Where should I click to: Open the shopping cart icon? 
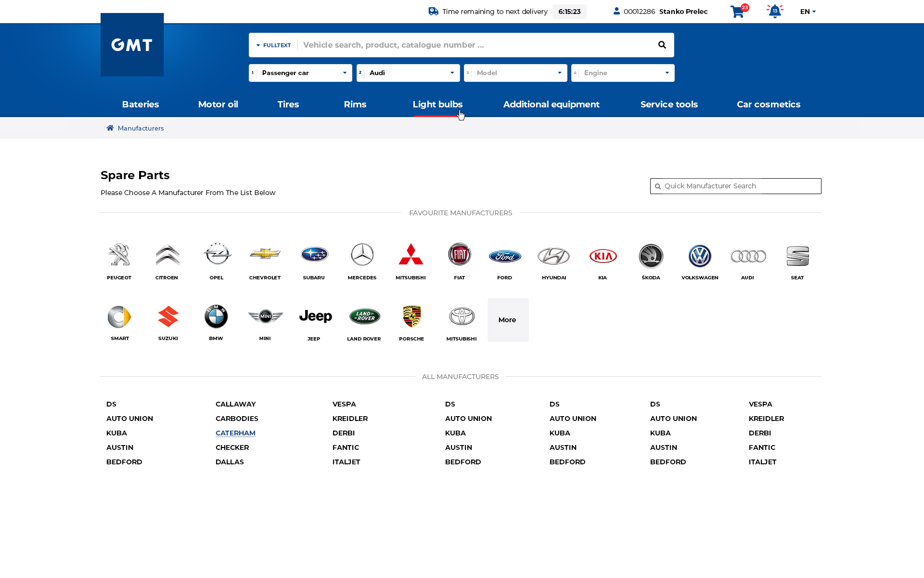737,12
